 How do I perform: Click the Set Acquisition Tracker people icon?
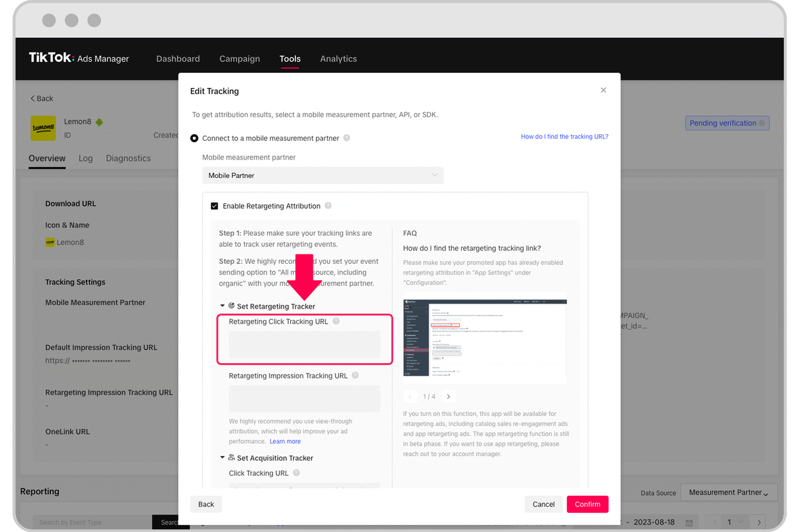[232, 458]
